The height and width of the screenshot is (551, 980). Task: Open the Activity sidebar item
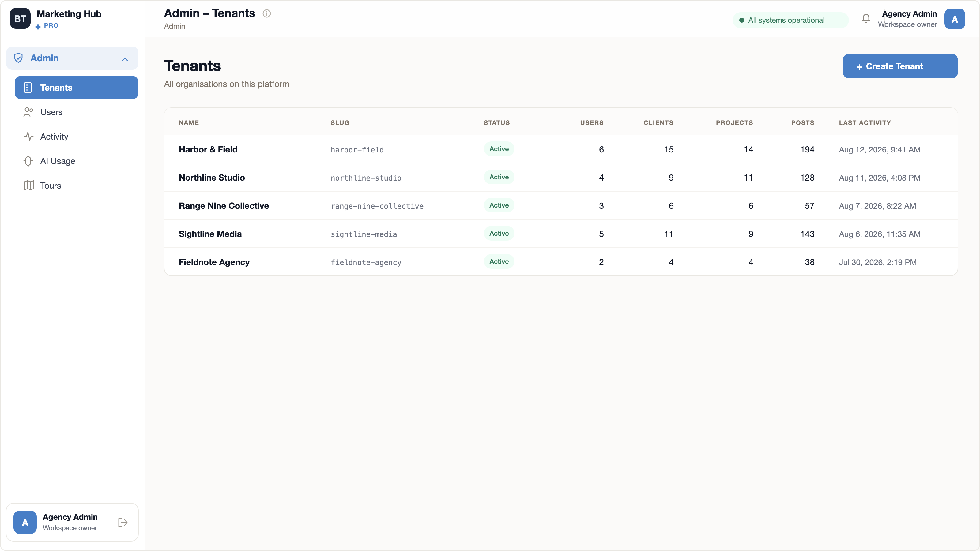(x=77, y=137)
